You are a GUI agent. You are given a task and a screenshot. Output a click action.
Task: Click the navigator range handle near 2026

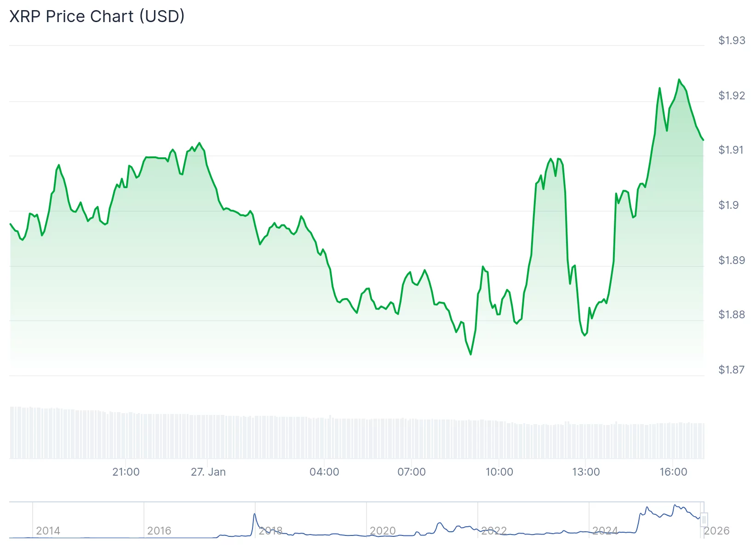tap(704, 520)
